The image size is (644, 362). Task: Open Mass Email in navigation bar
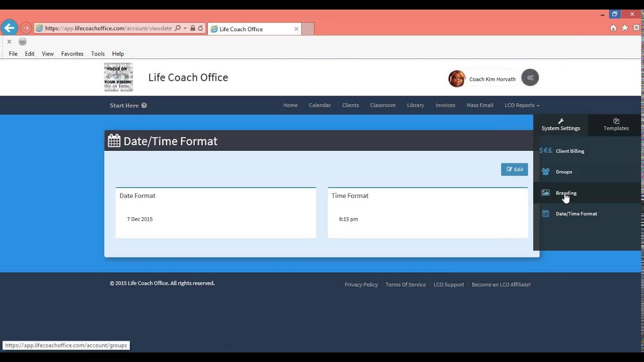(480, 105)
